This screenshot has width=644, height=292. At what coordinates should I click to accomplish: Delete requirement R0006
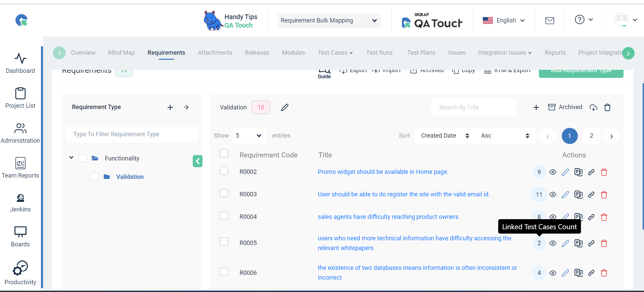tap(604, 273)
